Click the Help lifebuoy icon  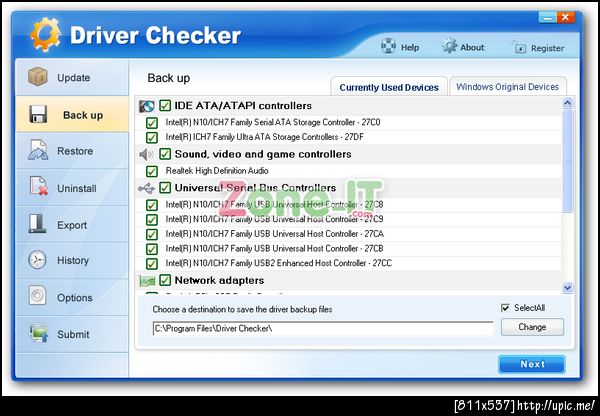pyautogui.click(x=388, y=46)
